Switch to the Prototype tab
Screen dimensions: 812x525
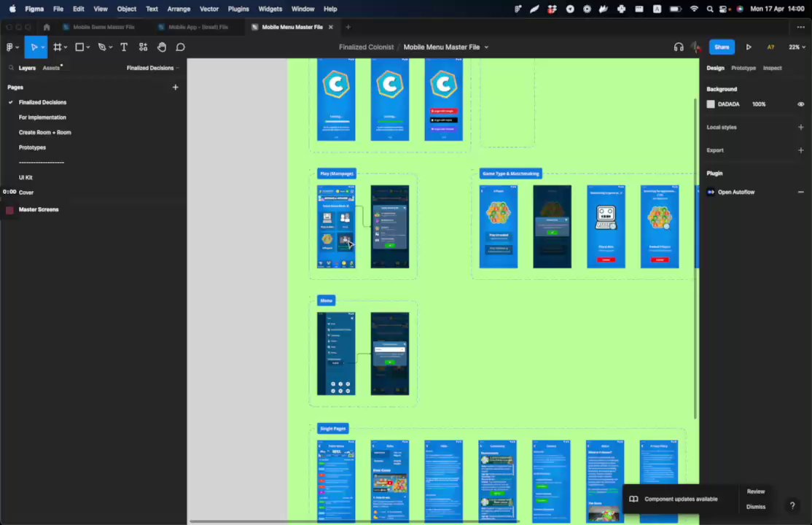[x=743, y=68]
